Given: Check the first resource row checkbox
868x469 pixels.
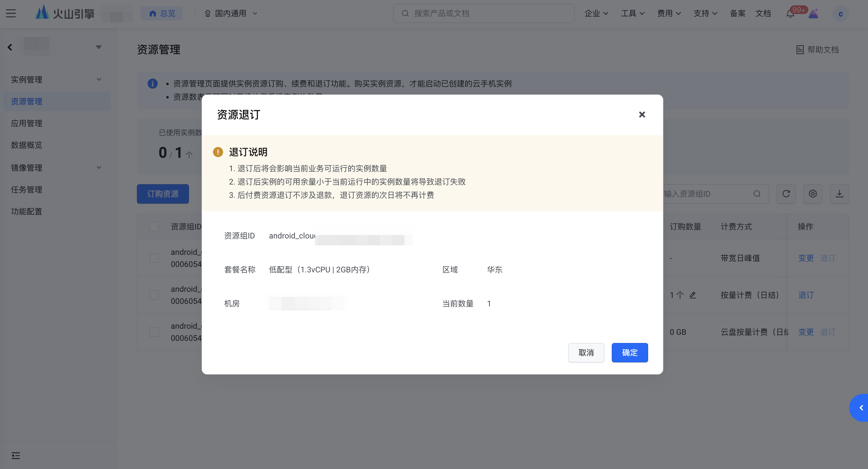Looking at the screenshot, I should pyautogui.click(x=154, y=258).
